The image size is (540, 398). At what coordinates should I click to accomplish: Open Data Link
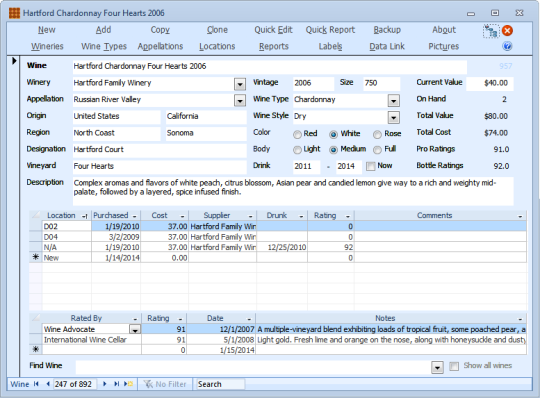coord(387,46)
